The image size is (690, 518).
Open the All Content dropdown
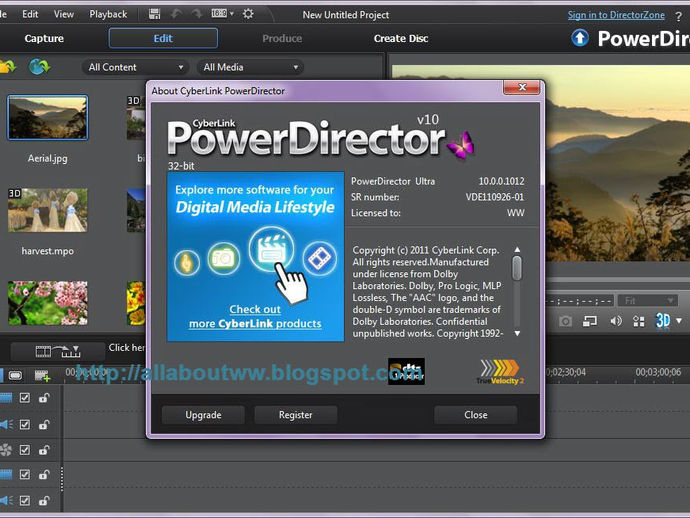(135, 67)
